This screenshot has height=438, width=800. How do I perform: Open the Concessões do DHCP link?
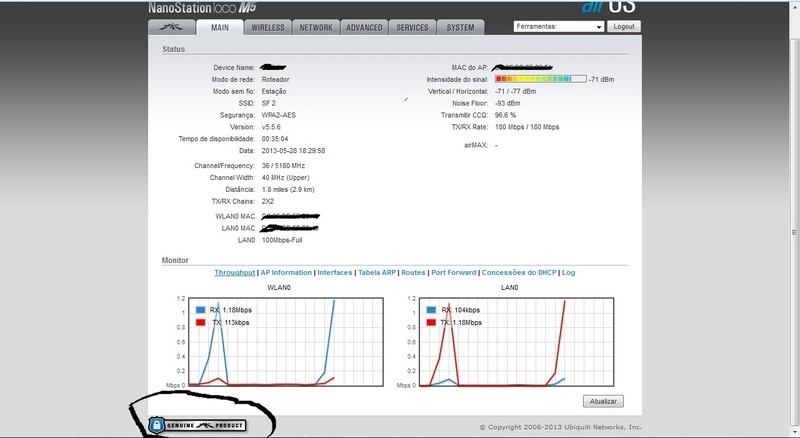[519, 273]
